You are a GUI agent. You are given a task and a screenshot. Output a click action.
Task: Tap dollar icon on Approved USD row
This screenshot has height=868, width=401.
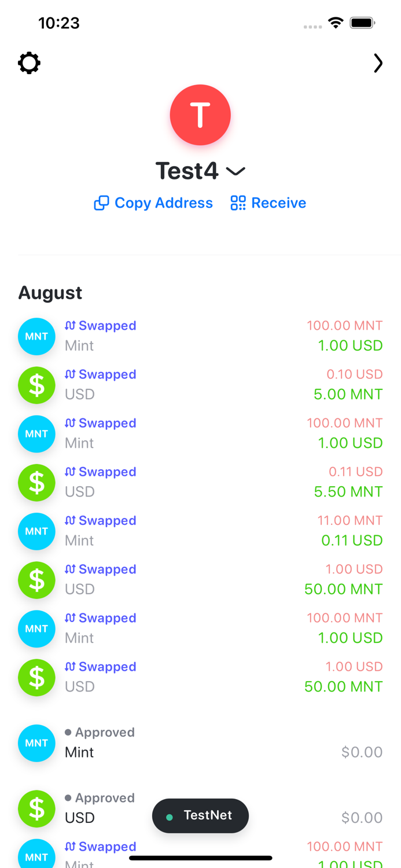pyautogui.click(x=36, y=808)
